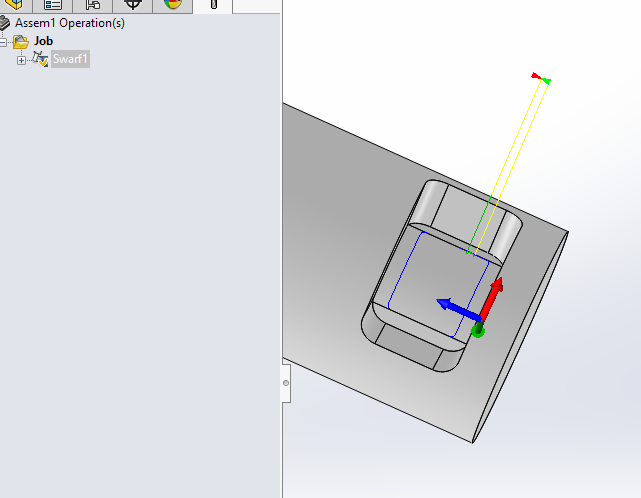Screen dimensions: 641x498
Task: Open the ConfigurationManager tab
Action: click(93, 4)
